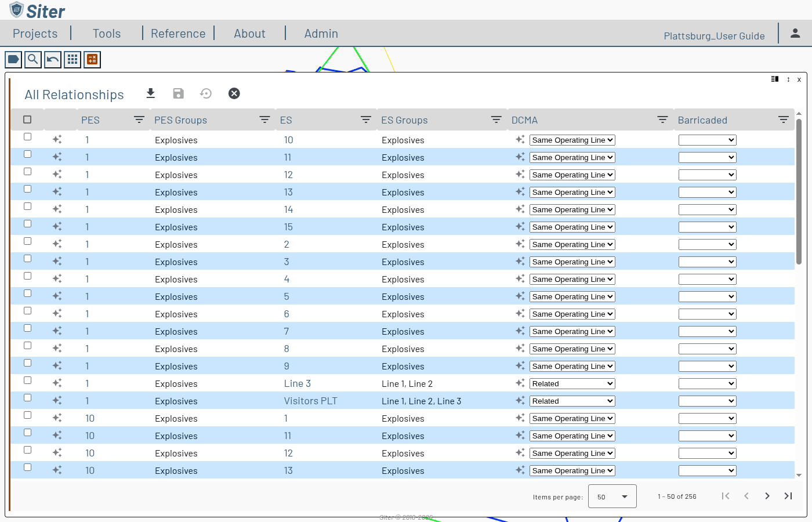This screenshot has width=812, height=522.
Task: Check the row for PES 1, ES 14
Action: pyautogui.click(x=27, y=206)
